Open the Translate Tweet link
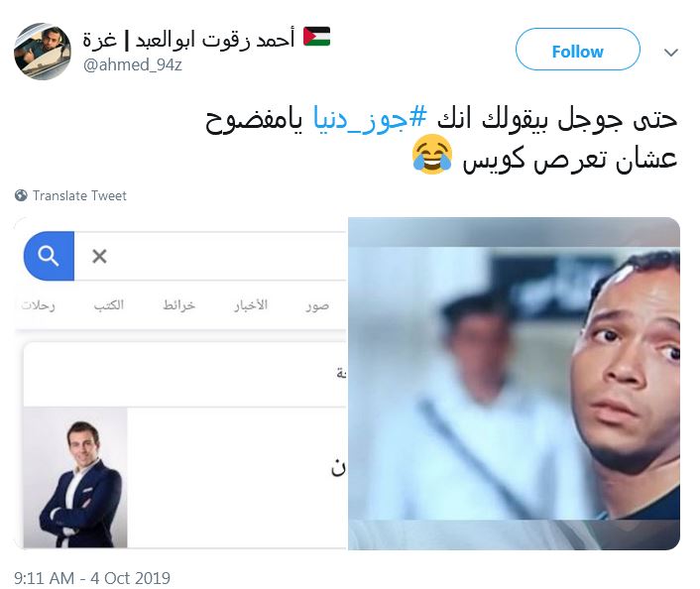 click(x=79, y=195)
